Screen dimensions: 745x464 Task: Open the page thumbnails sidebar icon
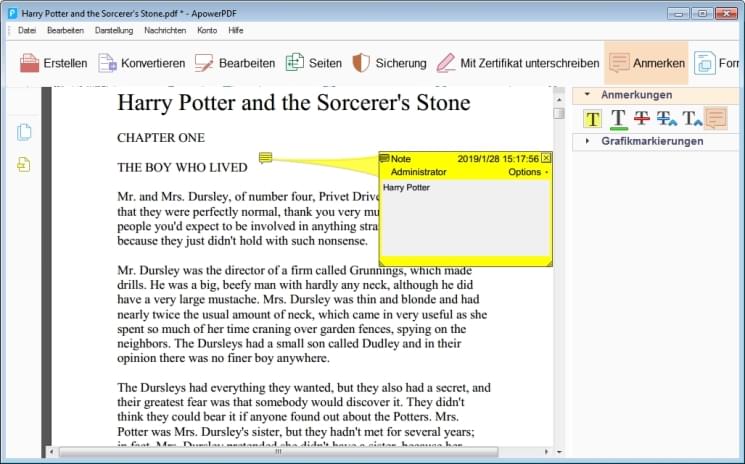click(x=24, y=133)
